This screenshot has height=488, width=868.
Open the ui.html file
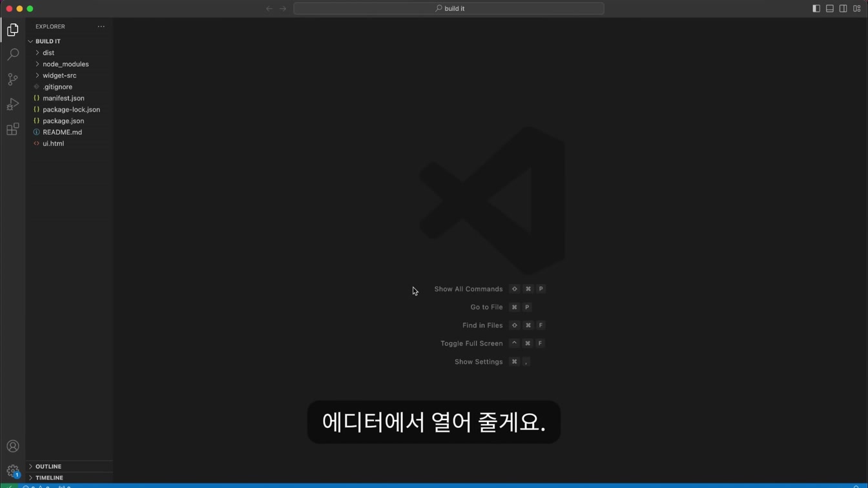click(x=70, y=143)
